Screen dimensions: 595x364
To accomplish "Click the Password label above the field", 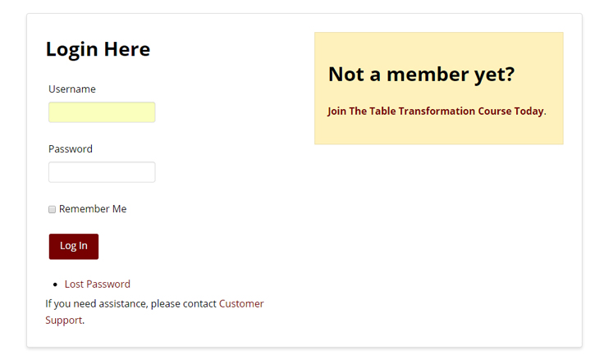I will [71, 149].
